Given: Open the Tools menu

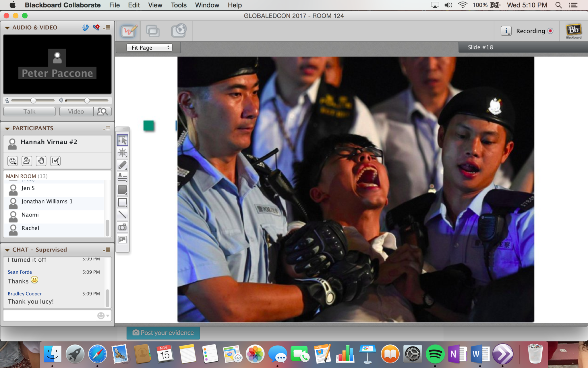Looking at the screenshot, I should click(x=178, y=5).
